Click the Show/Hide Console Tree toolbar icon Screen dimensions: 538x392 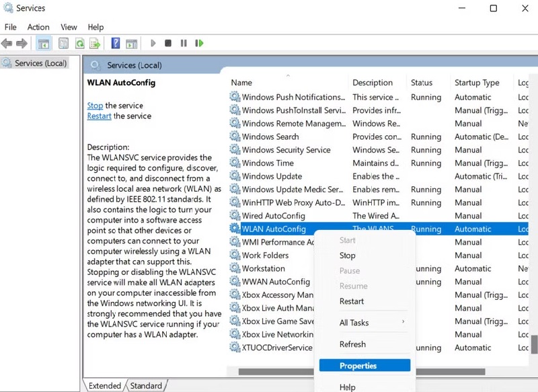pyautogui.click(x=44, y=44)
